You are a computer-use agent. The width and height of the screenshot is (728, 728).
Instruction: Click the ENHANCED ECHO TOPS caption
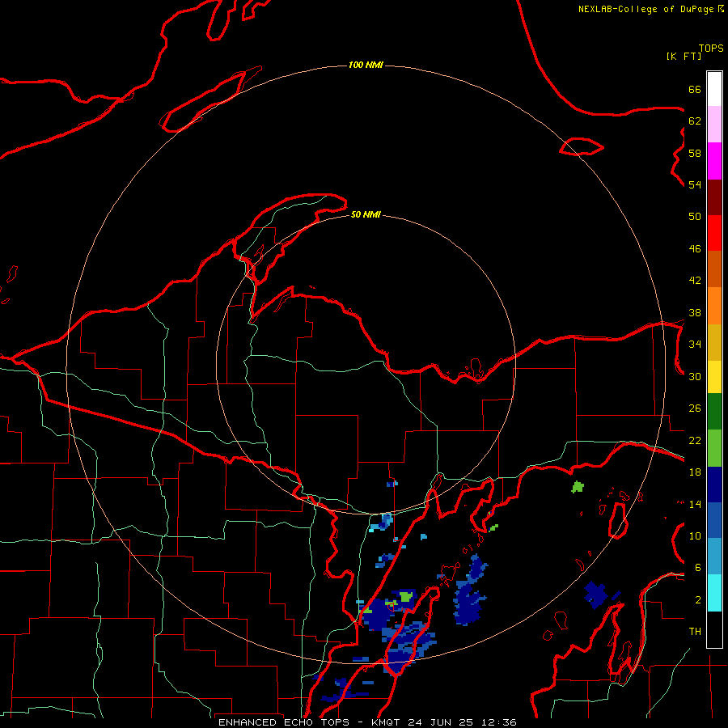coord(367,722)
